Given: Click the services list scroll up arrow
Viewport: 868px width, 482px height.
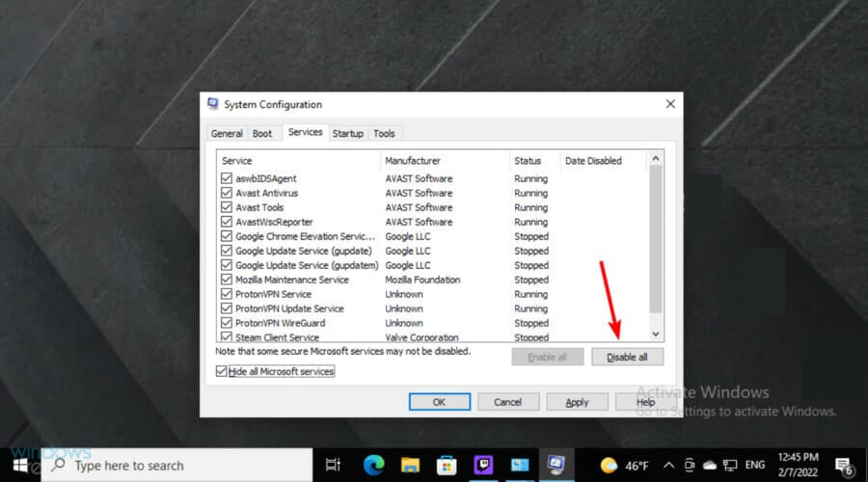Looking at the screenshot, I should click(x=656, y=159).
